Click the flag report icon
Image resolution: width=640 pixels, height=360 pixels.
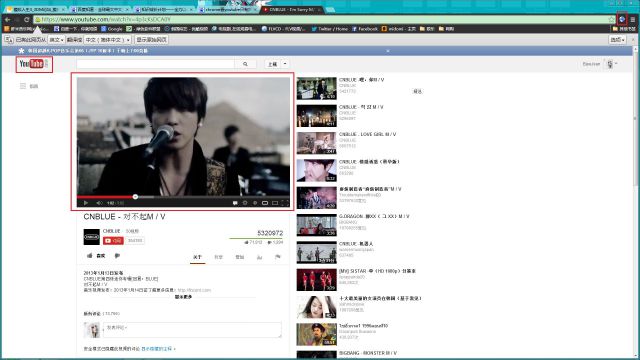(278, 257)
